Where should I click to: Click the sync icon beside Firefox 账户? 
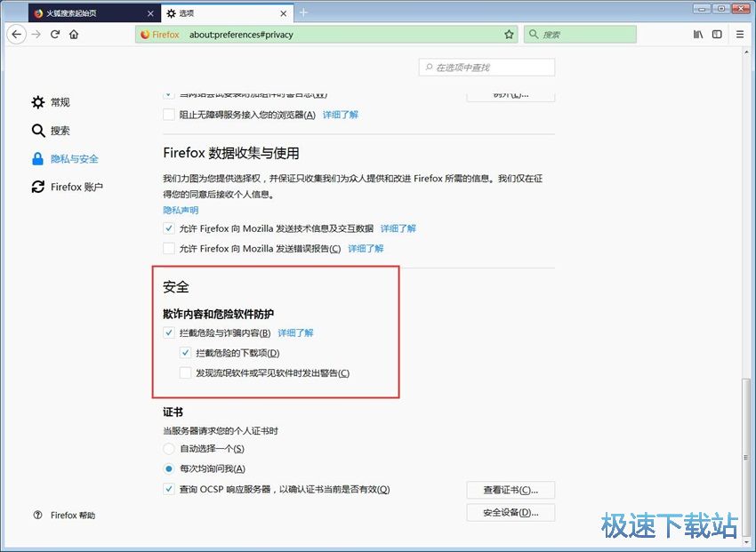pyautogui.click(x=38, y=187)
